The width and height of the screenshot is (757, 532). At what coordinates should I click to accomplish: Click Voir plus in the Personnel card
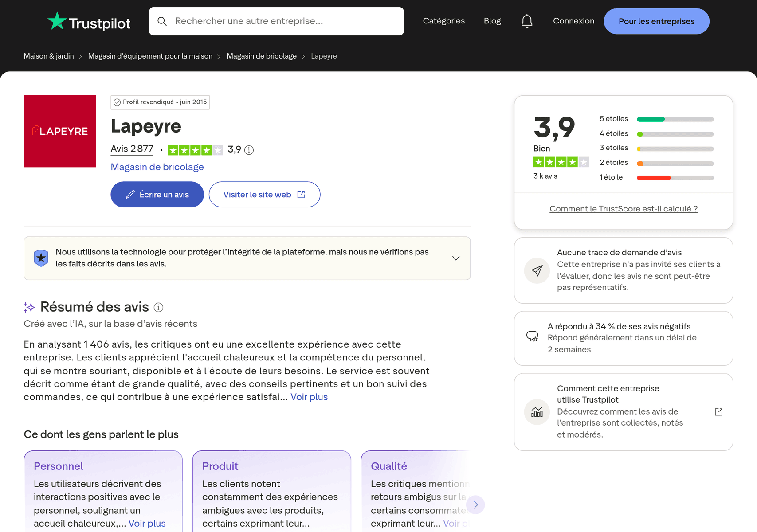click(147, 524)
